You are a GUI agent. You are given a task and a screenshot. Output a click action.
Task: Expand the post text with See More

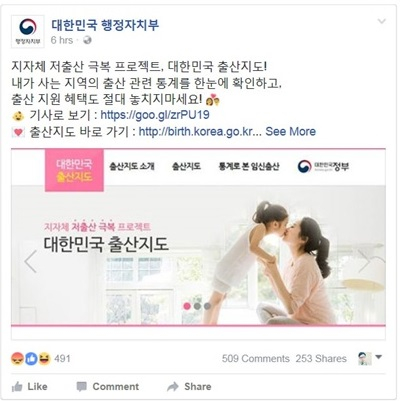coord(290,131)
